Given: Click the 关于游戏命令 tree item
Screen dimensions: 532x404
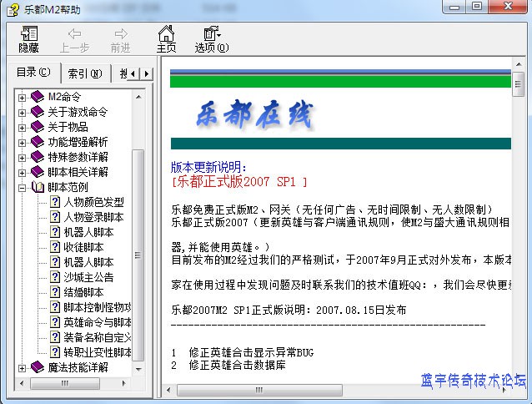Looking at the screenshot, I should (77, 112).
